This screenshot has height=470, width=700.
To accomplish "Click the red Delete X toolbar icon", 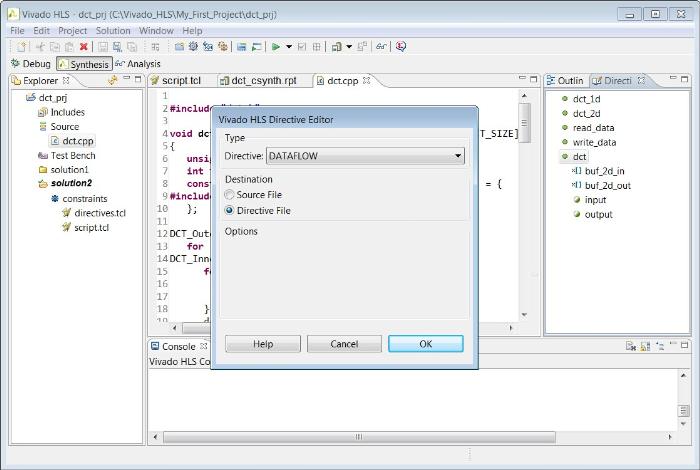I will [84, 46].
